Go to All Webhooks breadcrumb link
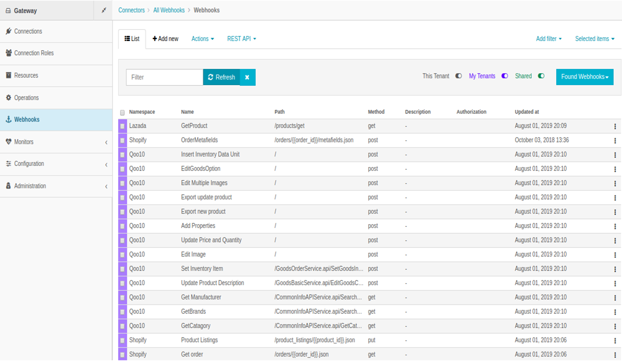 point(169,11)
